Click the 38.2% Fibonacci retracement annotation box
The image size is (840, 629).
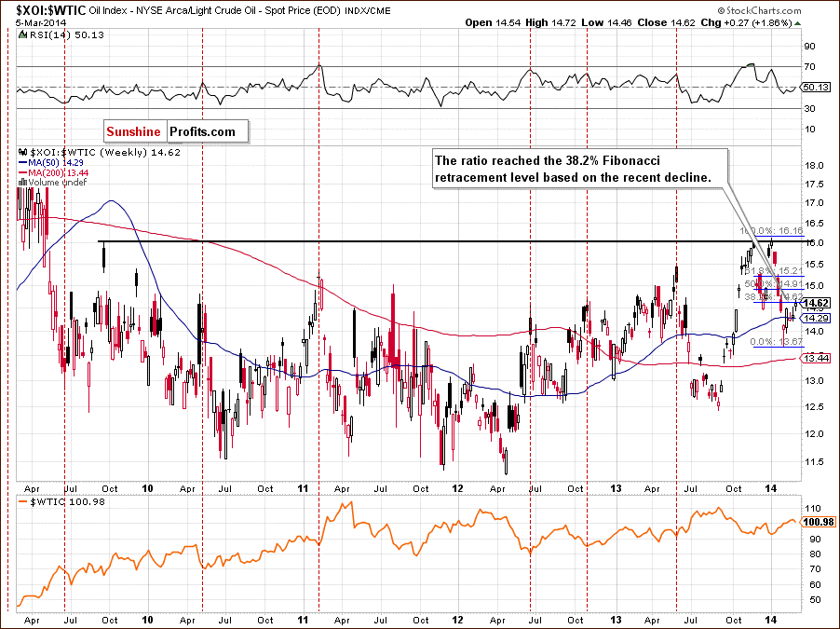click(580, 169)
